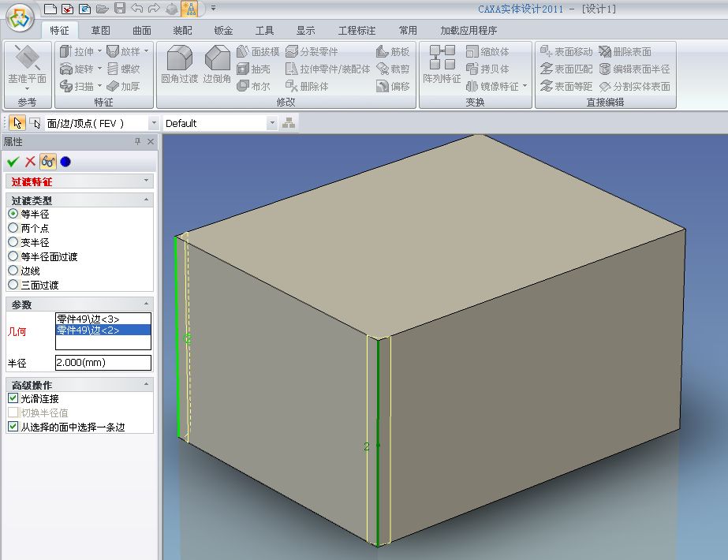Expand the Default configuration dropdown
728x560 pixels.
click(272, 123)
